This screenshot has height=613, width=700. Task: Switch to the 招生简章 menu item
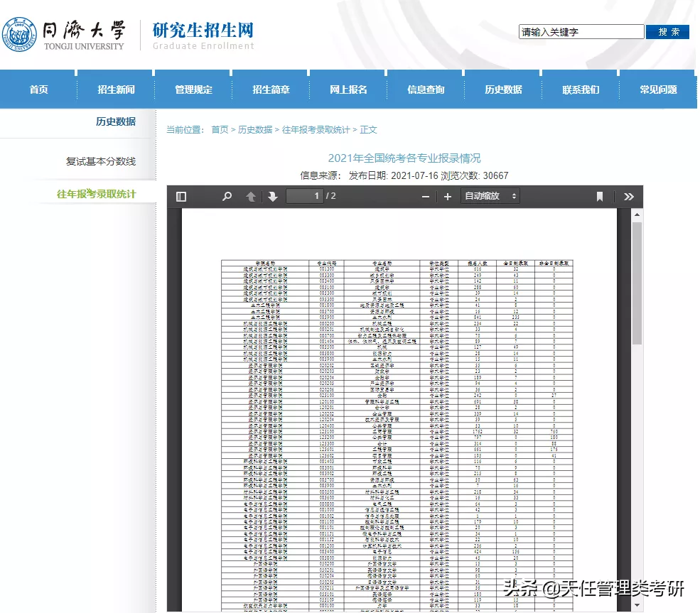pyautogui.click(x=269, y=88)
